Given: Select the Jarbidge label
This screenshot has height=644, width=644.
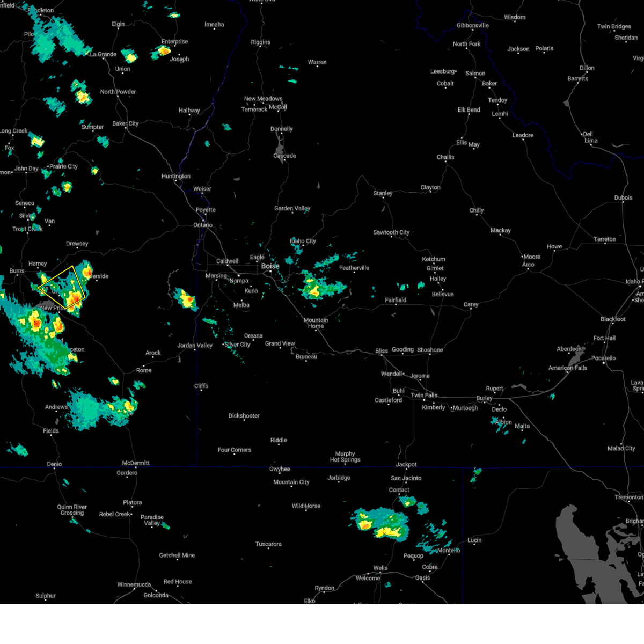Looking at the screenshot, I should (x=339, y=478).
